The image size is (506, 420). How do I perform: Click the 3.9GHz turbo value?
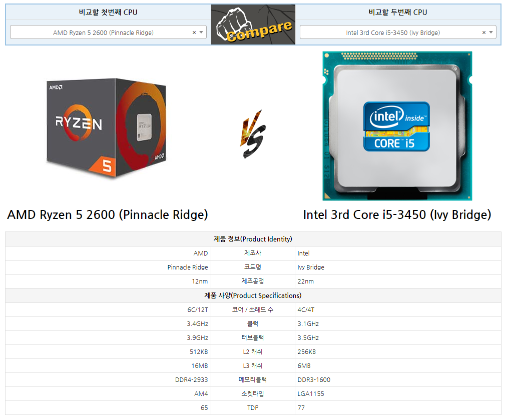pyautogui.click(x=198, y=338)
